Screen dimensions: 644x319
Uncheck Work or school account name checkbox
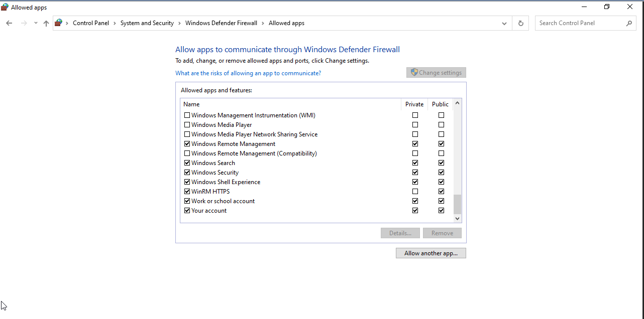(187, 201)
